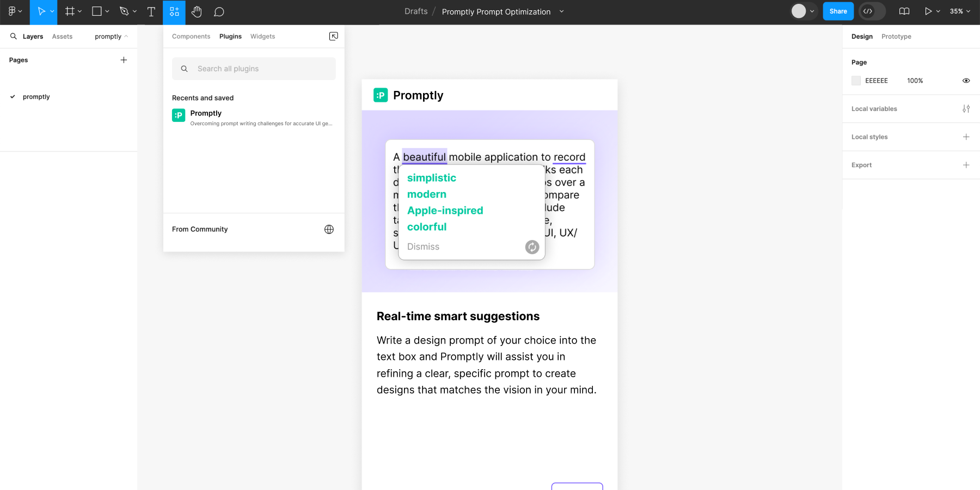Click the Figma main menu icon

[x=14, y=11]
